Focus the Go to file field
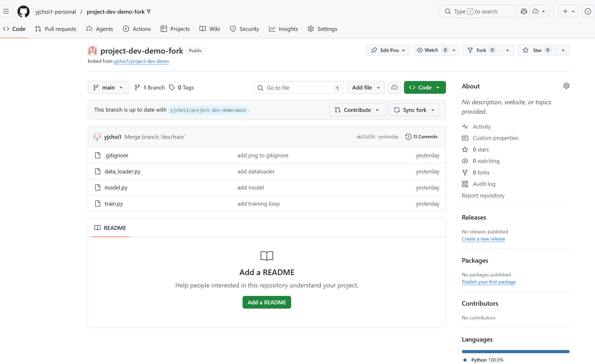595x364 pixels. 299,88
